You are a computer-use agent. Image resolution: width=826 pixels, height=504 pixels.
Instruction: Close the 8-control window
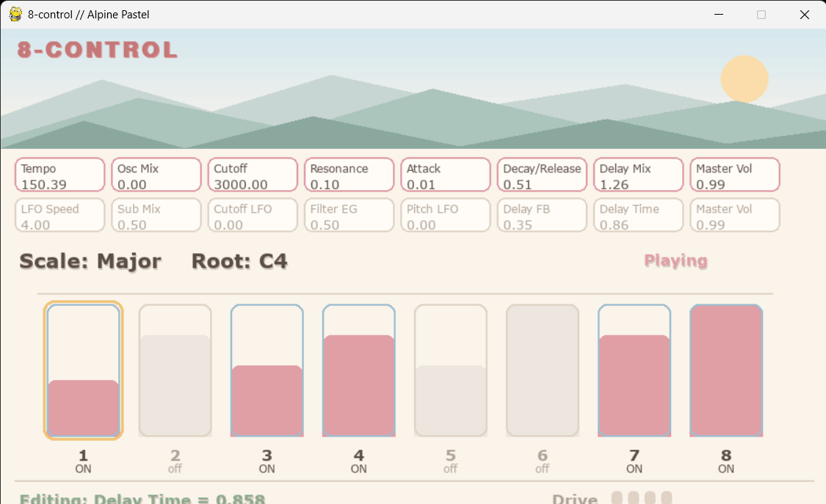[805, 15]
